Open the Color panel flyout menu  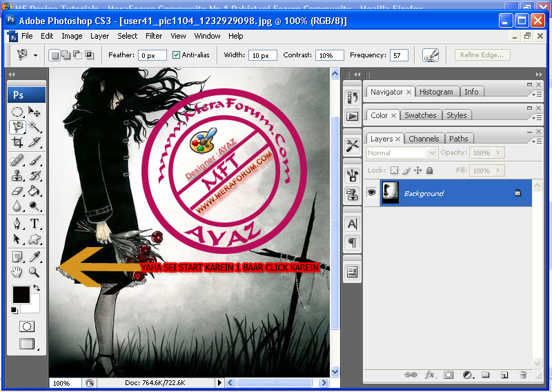pos(537,117)
